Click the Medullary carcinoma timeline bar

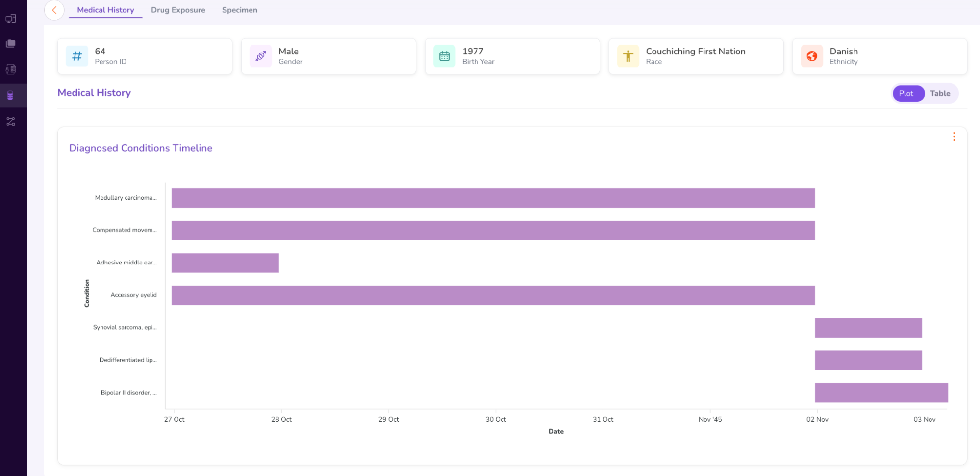[x=493, y=198]
